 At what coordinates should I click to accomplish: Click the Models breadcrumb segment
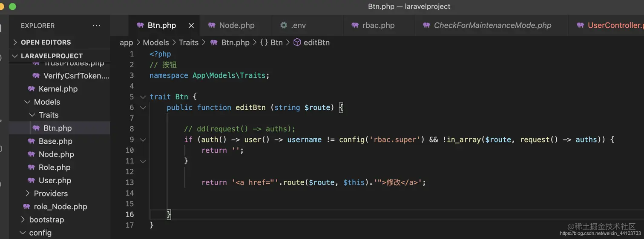156,43
